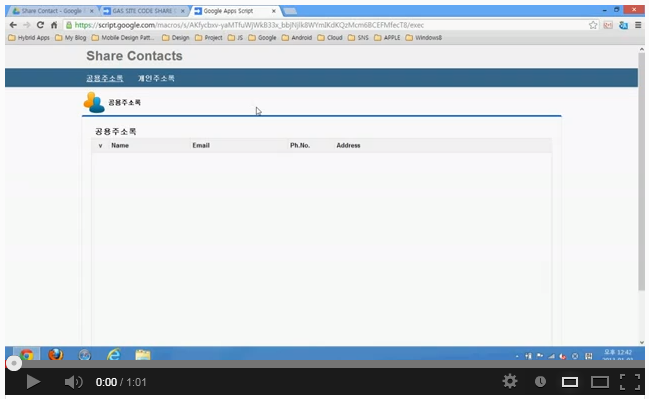Open Design bookmark folder
This screenshot has height=399, width=649.
pos(176,38)
